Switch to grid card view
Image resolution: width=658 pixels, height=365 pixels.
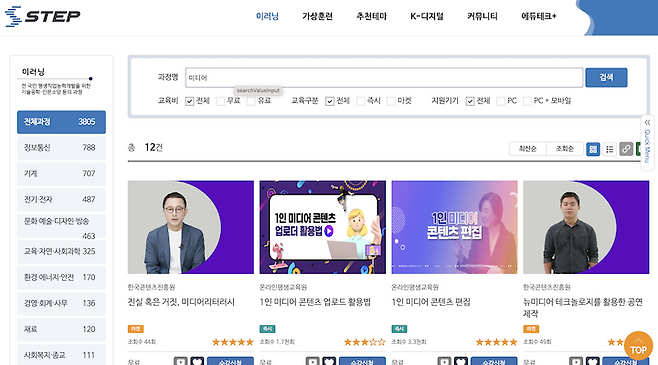click(593, 149)
